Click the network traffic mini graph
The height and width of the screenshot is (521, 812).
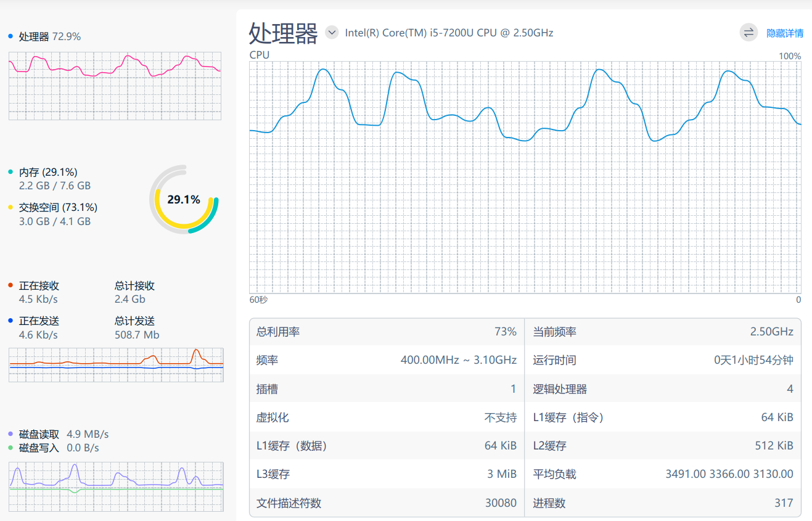(115, 364)
